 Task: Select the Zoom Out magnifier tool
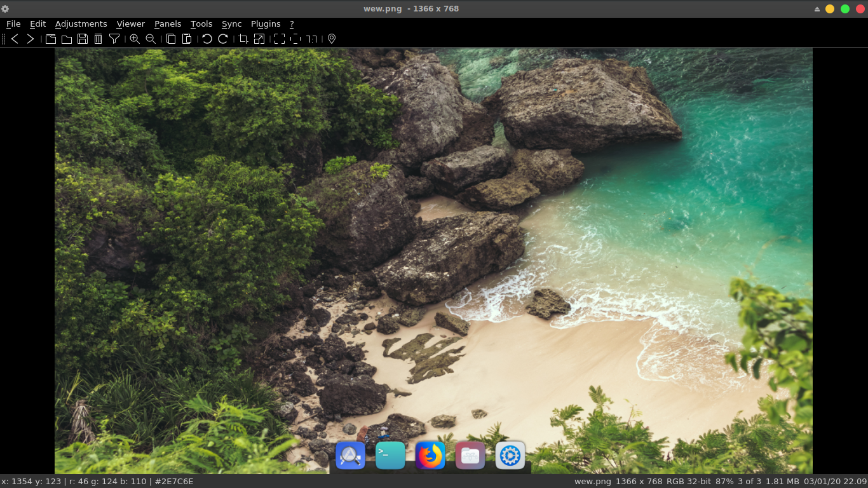(x=150, y=39)
